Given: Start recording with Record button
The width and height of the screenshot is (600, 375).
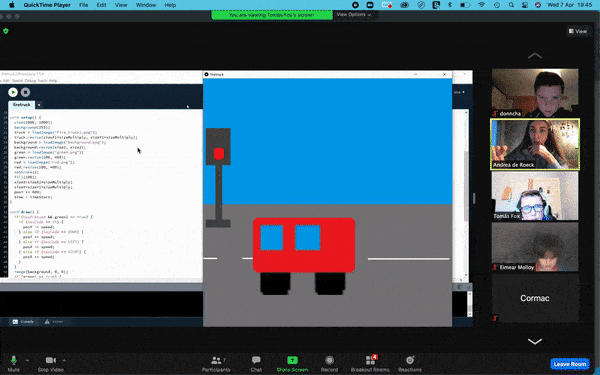Looking at the screenshot, I should pos(329,363).
